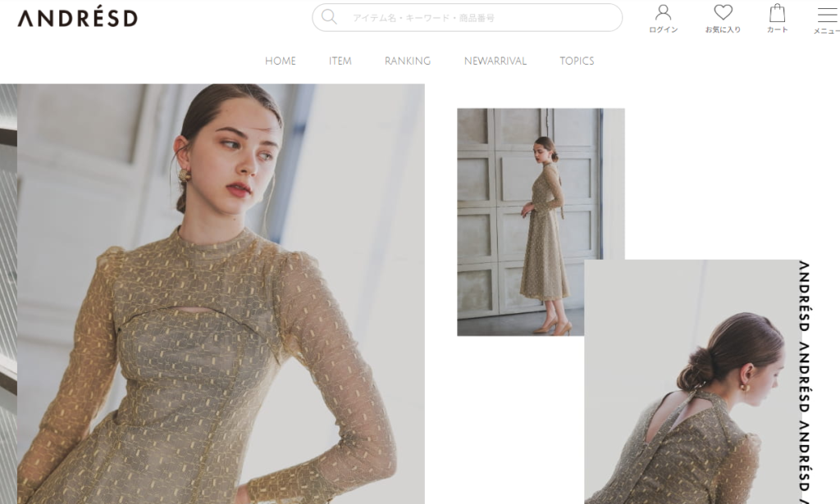Go to the HOME nav item
Viewport: 840px width, 504px height.
(281, 61)
